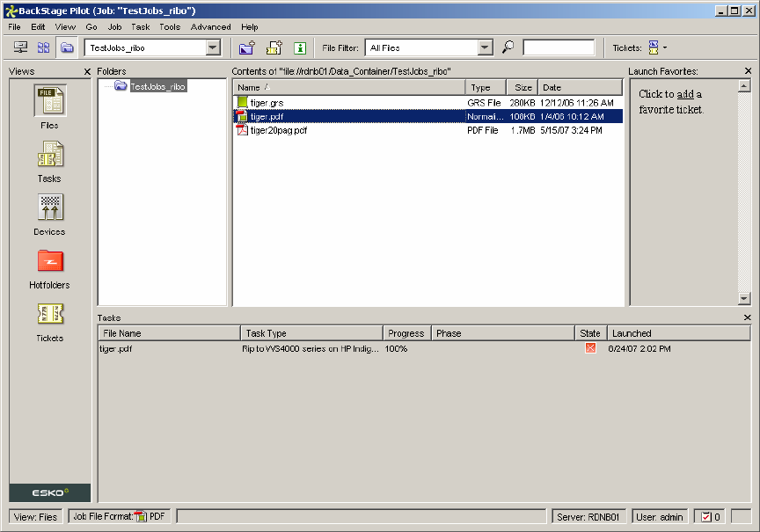This screenshot has height=532, width=760.
Task: Open the Tools menu
Action: coord(170,27)
